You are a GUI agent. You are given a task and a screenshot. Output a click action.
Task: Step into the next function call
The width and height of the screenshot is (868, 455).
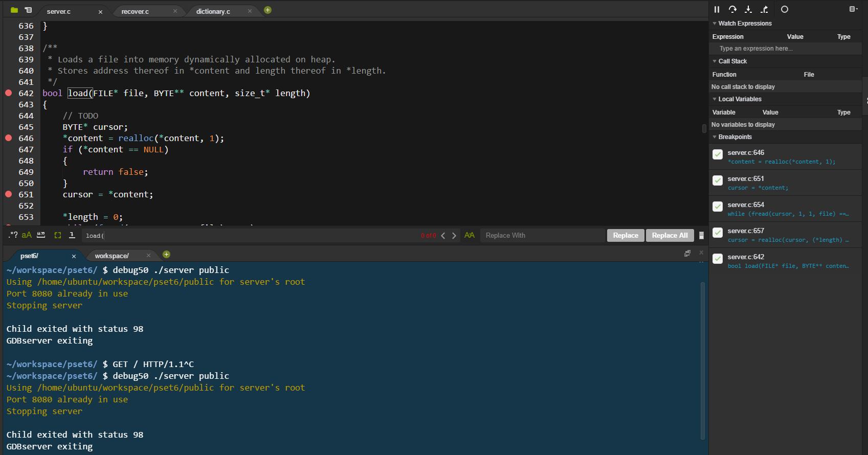[x=748, y=9]
